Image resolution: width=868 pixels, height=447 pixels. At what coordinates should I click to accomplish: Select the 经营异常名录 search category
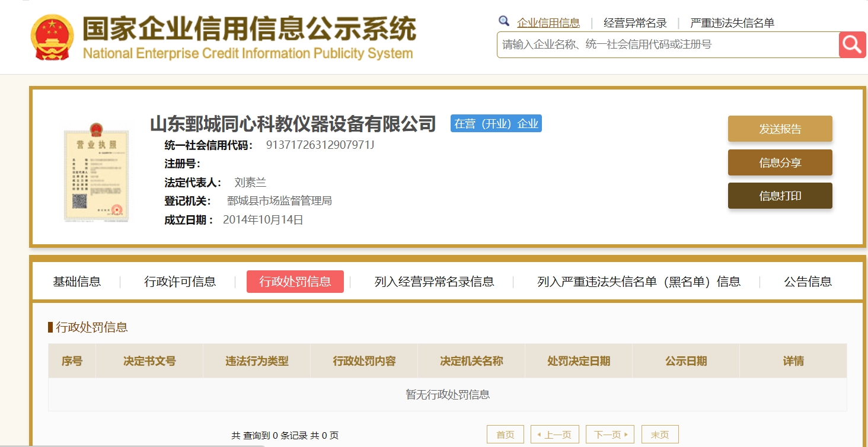coord(635,23)
